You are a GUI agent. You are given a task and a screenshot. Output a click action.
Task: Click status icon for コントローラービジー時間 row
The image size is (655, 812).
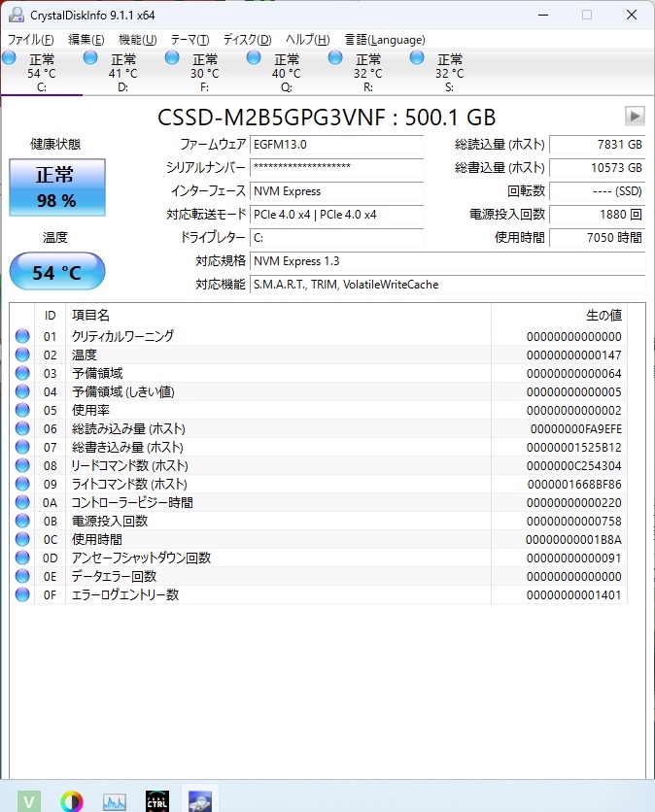22,502
